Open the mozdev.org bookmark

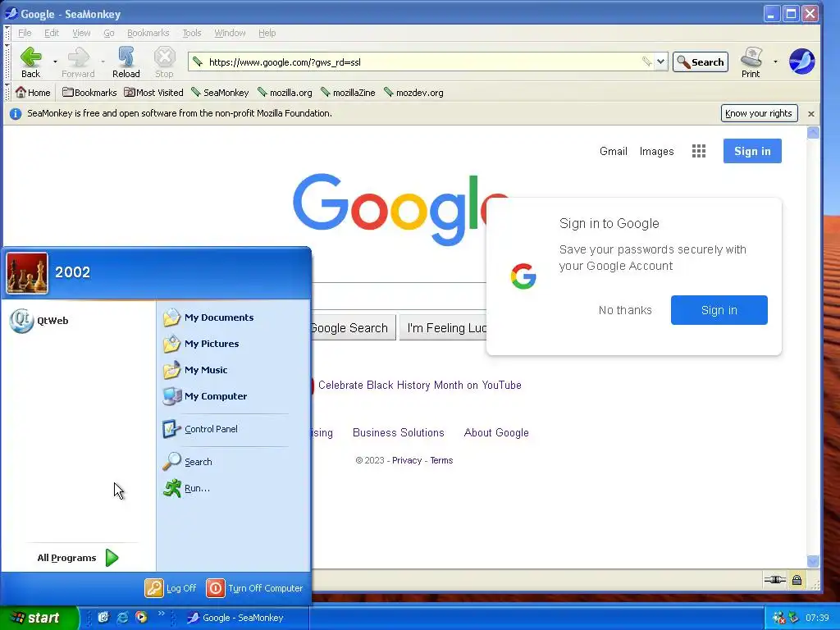click(413, 92)
